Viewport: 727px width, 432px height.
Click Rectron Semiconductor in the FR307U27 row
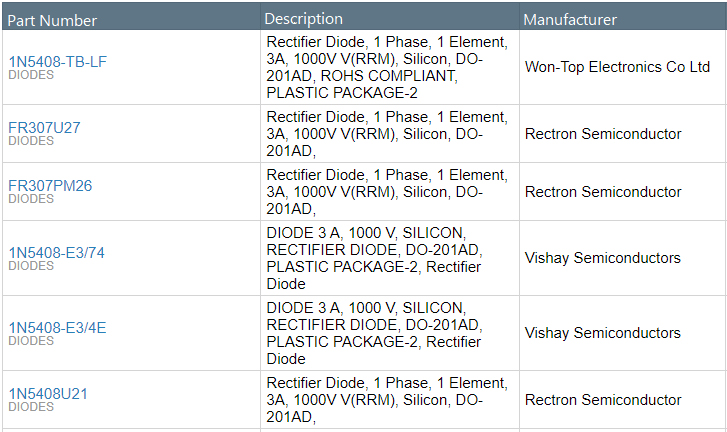(603, 134)
